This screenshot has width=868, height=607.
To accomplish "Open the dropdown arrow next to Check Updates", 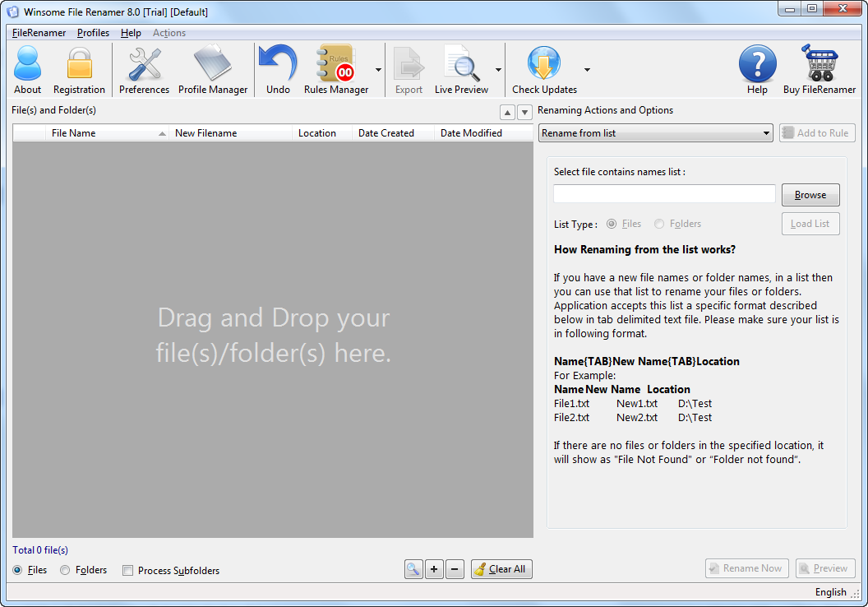I will (588, 70).
